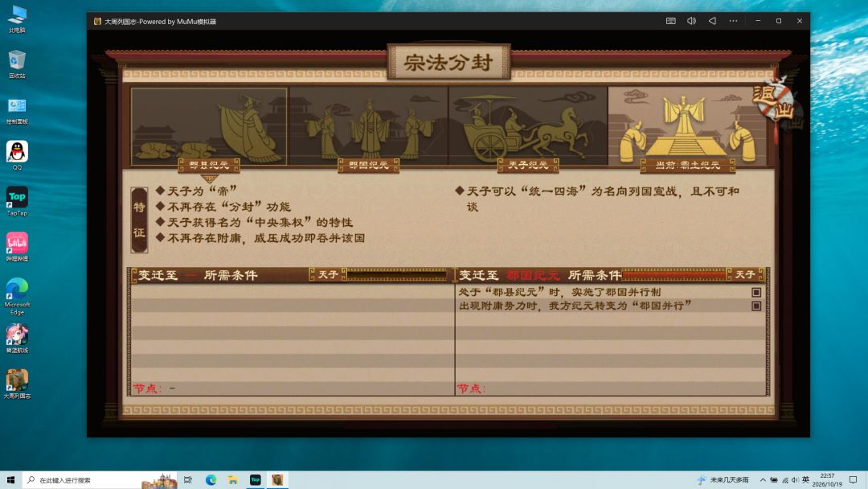
Task: Open the notification center icon
Action: pyautogui.click(x=853, y=480)
